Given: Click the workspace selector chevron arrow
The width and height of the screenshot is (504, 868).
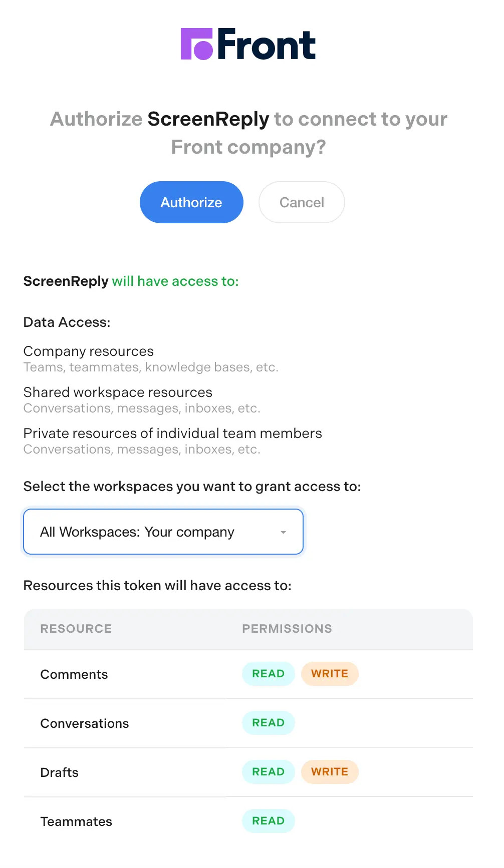Looking at the screenshot, I should tap(284, 532).
